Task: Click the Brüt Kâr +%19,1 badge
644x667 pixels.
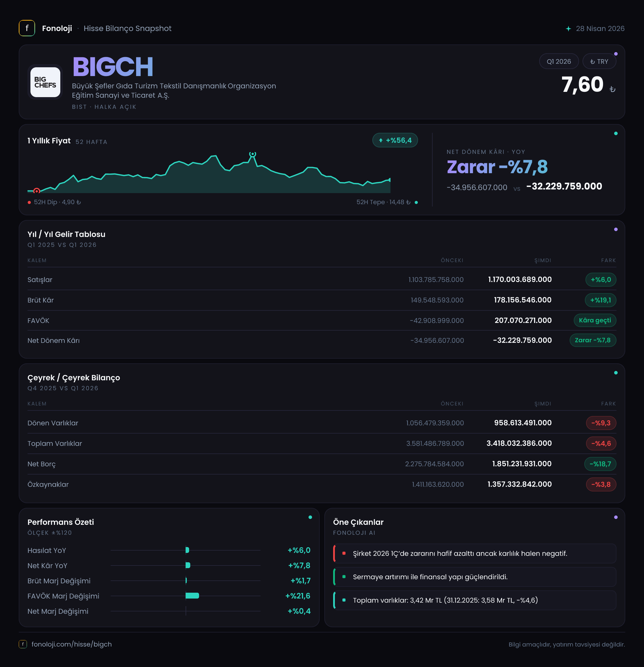Action: [x=600, y=300]
